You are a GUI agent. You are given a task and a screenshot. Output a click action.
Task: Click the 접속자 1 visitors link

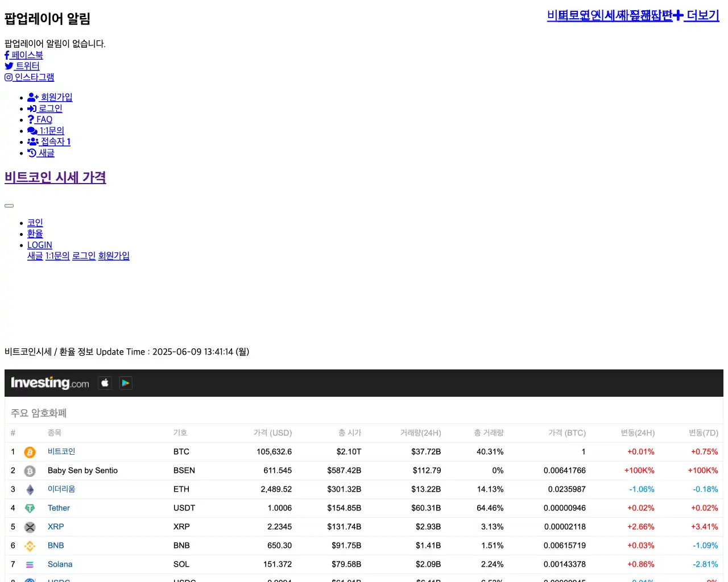click(49, 142)
